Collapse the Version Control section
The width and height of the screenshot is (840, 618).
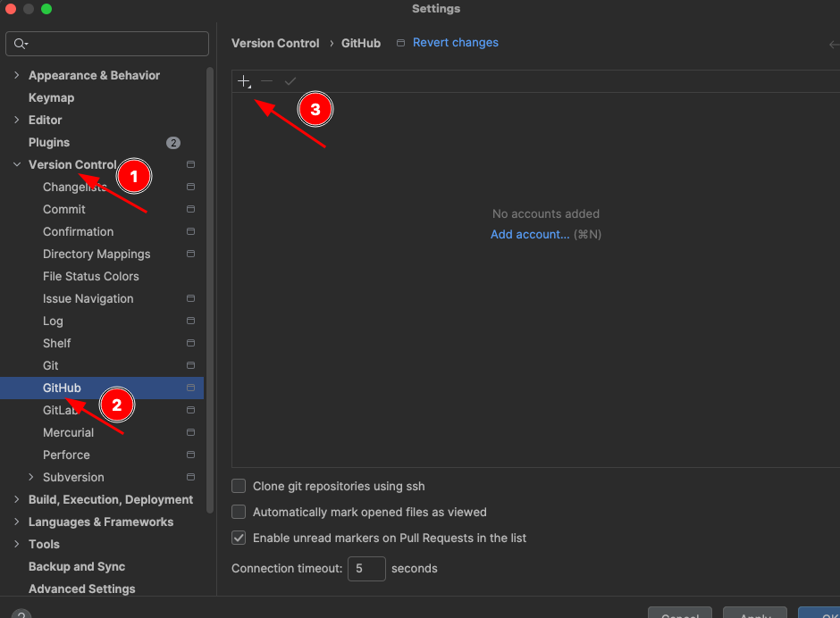[17, 164]
